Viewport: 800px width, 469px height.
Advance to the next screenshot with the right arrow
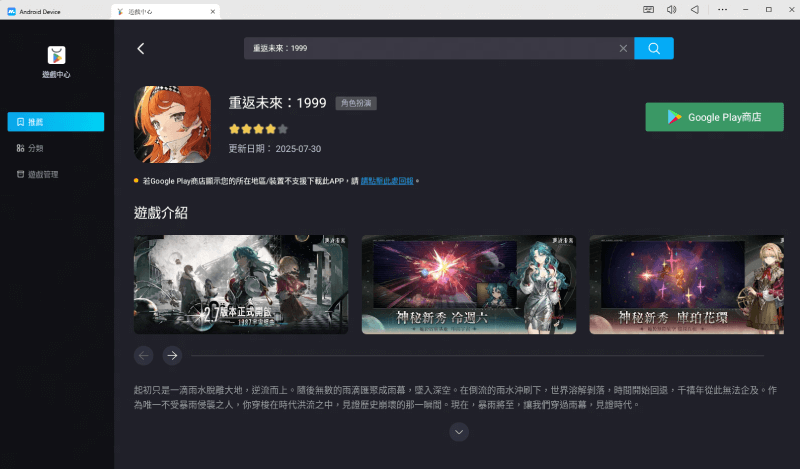tap(172, 355)
